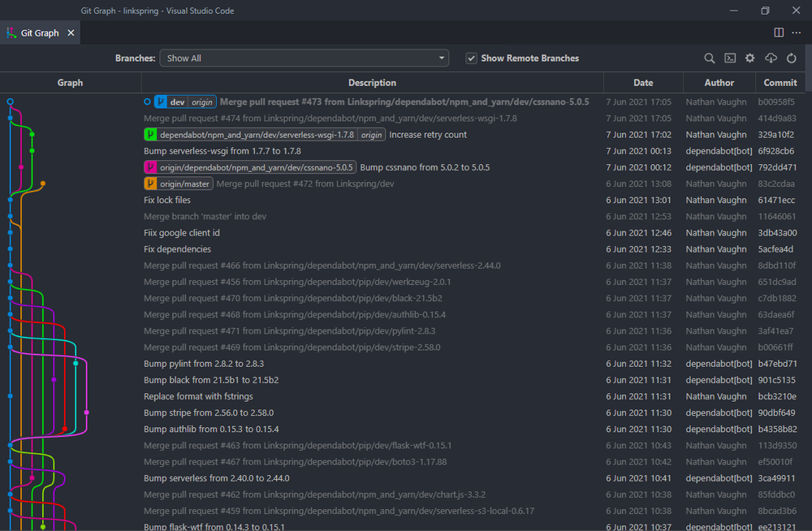Click the Author column header

click(719, 83)
